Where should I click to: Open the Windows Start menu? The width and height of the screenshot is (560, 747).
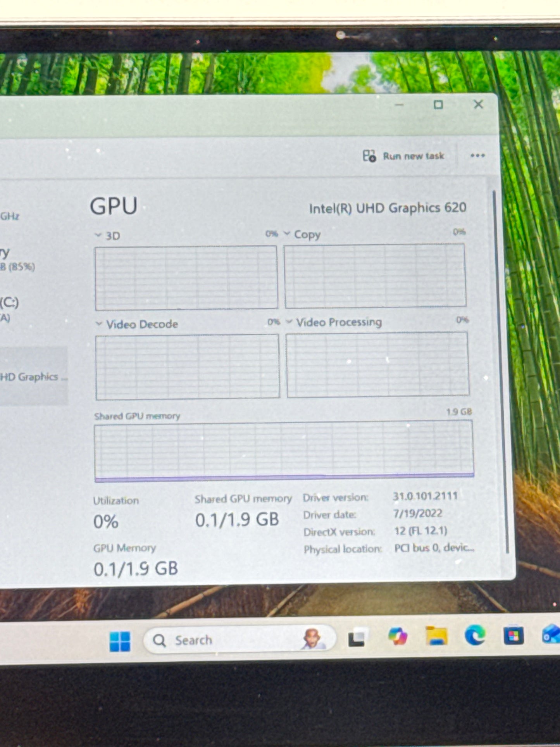pyautogui.click(x=120, y=641)
